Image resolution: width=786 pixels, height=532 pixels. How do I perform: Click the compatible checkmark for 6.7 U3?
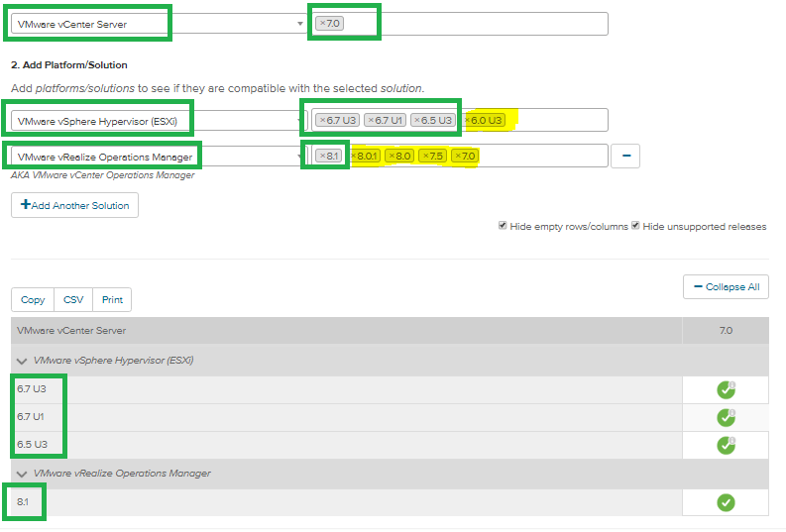[x=726, y=389]
